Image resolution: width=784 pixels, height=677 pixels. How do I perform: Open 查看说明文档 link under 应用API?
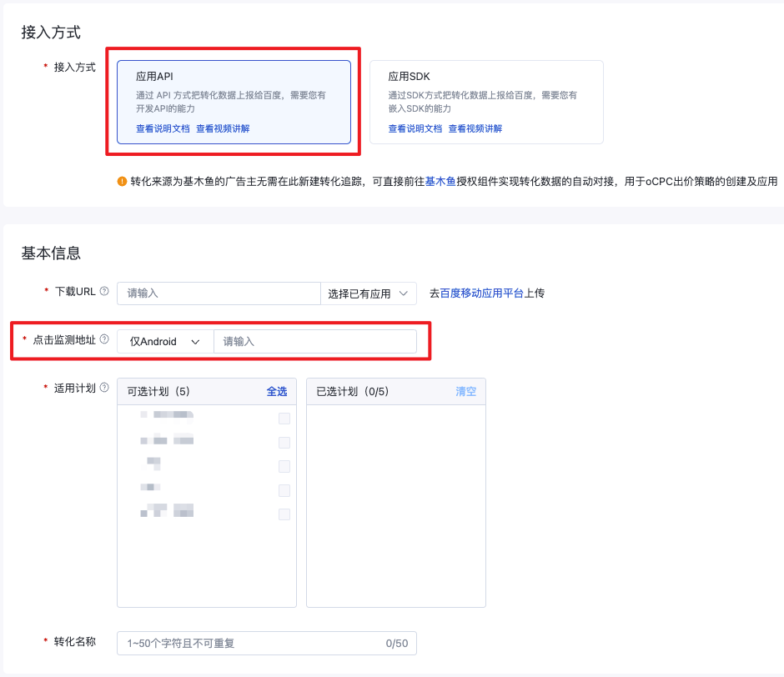pyautogui.click(x=163, y=128)
